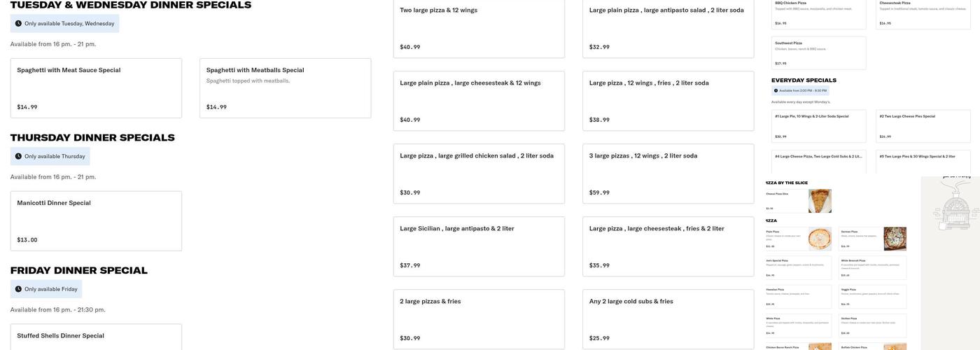Pick Two large pizza & 12 wings
Image resolution: width=980 pixels, height=350 pixels.
pyautogui.click(x=479, y=28)
